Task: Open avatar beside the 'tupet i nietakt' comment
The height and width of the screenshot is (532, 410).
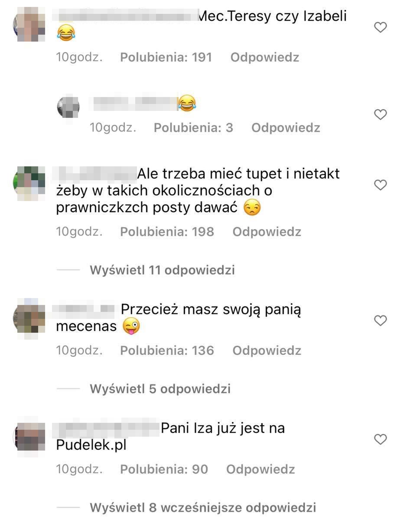Action: [x=29, y=183]
